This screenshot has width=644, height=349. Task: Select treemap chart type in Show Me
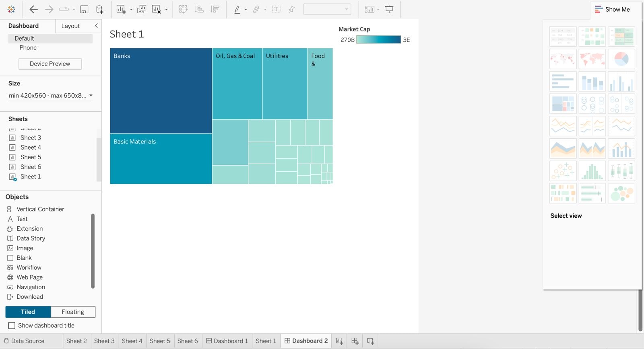tap(563, 104)
